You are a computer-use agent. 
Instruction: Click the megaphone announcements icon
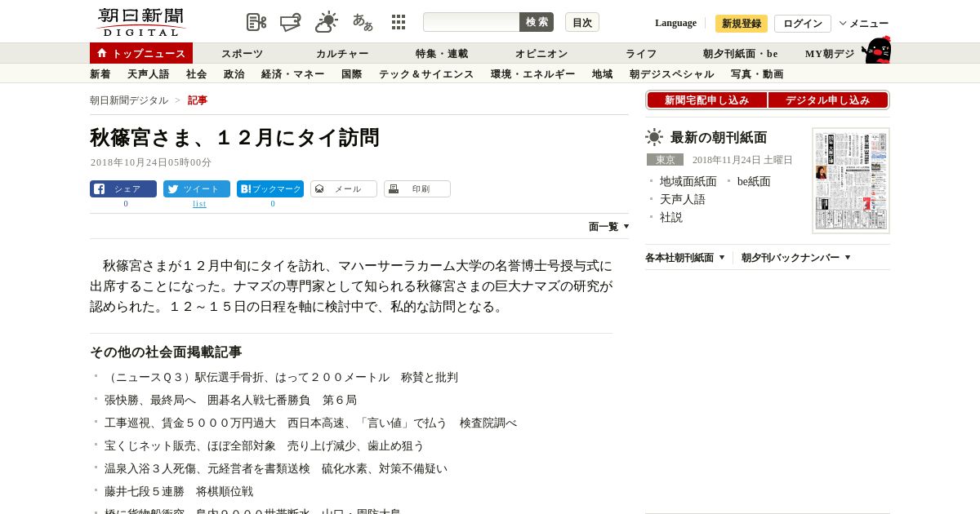pos(291,22)
